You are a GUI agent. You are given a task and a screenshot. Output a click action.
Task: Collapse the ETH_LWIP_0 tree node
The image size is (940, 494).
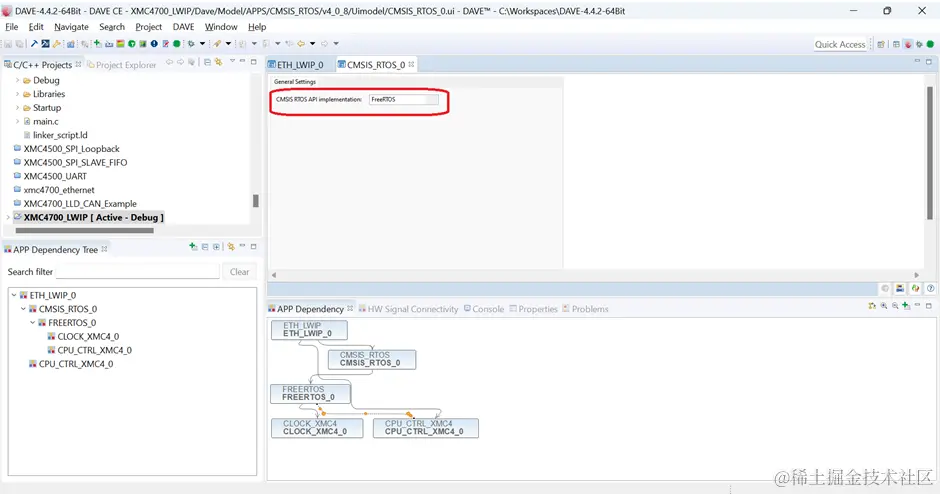click(x=14, y=295)
